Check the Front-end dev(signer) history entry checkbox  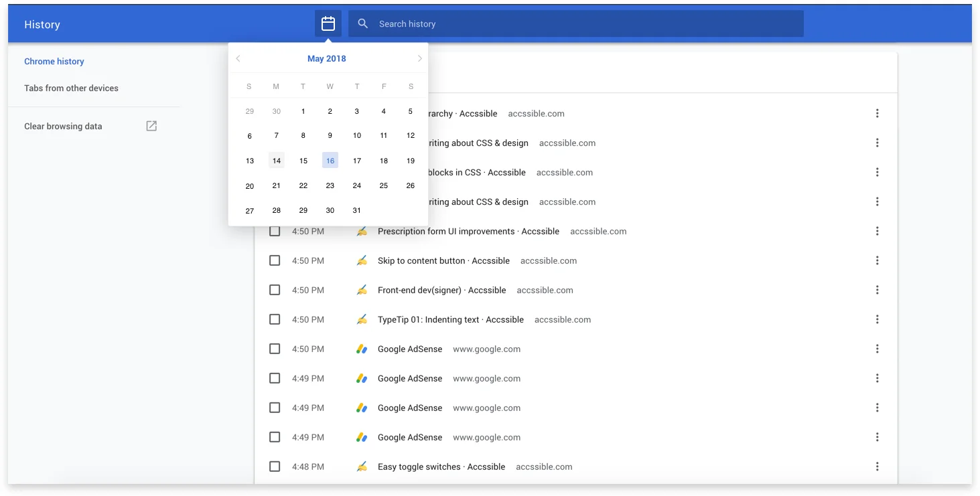coord(275,290)
